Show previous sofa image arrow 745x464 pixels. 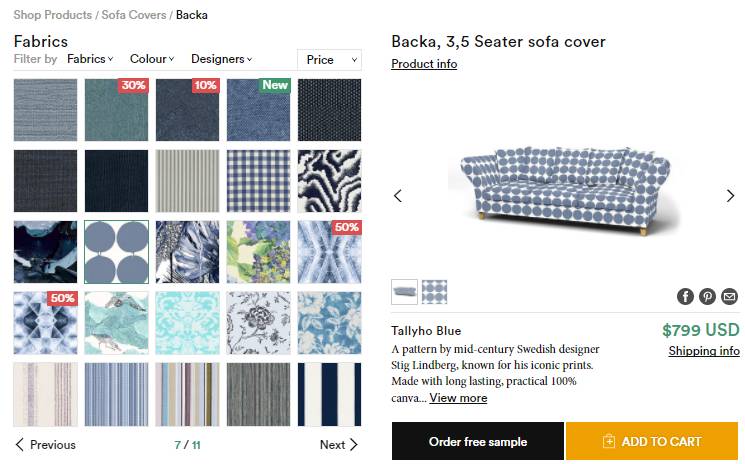point(398,195)
